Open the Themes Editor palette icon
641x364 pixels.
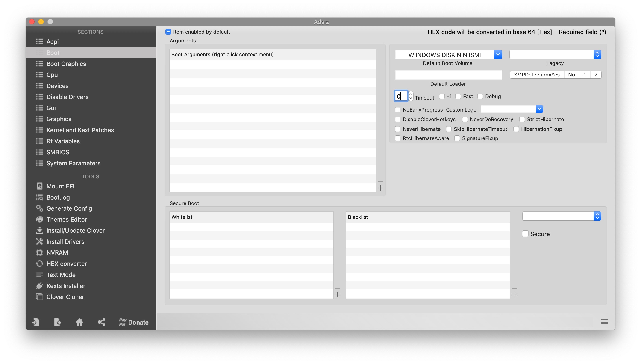tap(39, 219)
